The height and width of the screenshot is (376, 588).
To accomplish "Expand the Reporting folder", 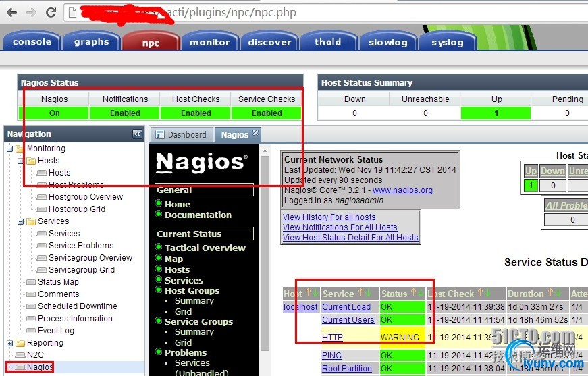I will (x=10, y=343).
